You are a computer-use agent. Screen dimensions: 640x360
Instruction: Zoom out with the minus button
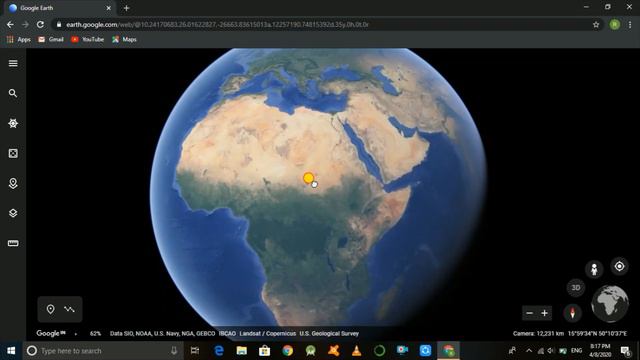point(529,313)
